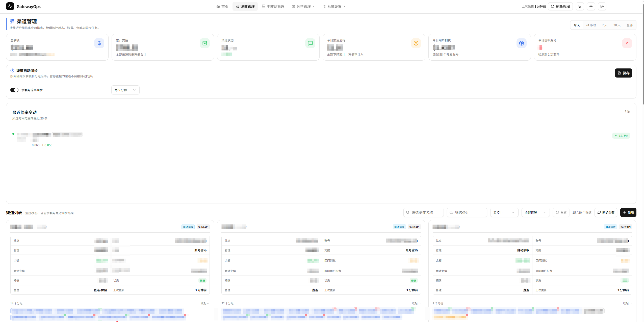Open the 监控中 status filter dropdown
Viewport: 644px width, 322px height.
tap(504, 212)
